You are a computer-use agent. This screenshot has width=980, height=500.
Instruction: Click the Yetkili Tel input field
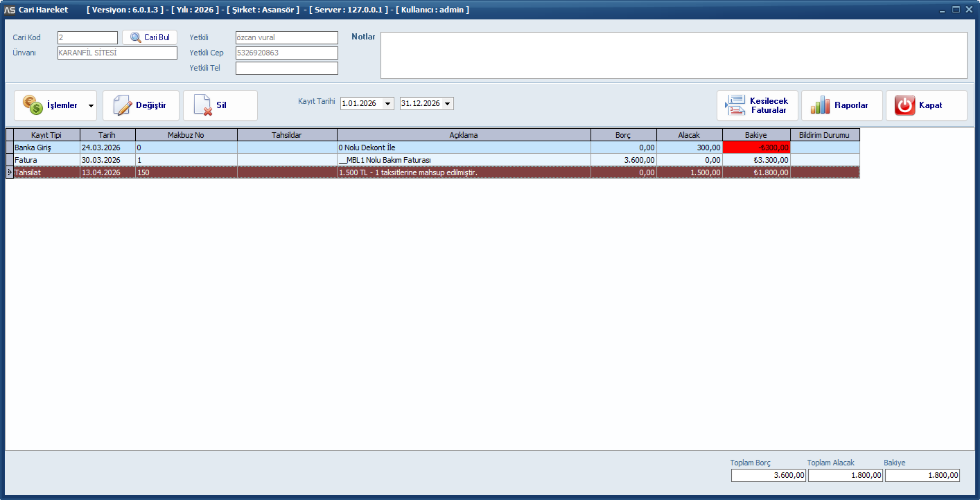coord(286,68)
